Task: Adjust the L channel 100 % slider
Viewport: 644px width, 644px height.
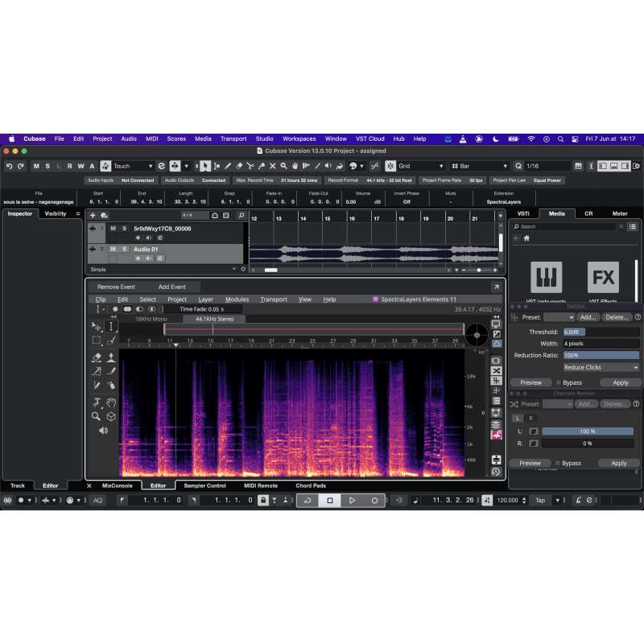Action: pos(588,431)
